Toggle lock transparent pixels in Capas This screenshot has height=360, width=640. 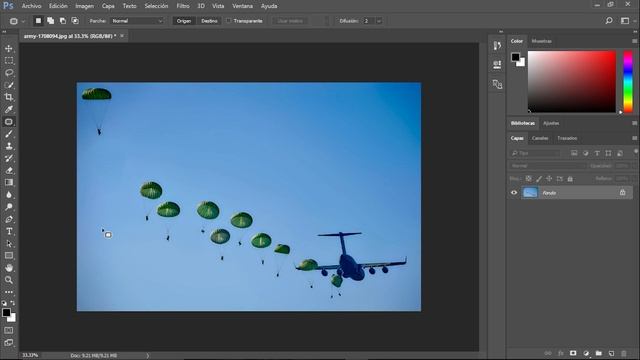tap(529, 178)
